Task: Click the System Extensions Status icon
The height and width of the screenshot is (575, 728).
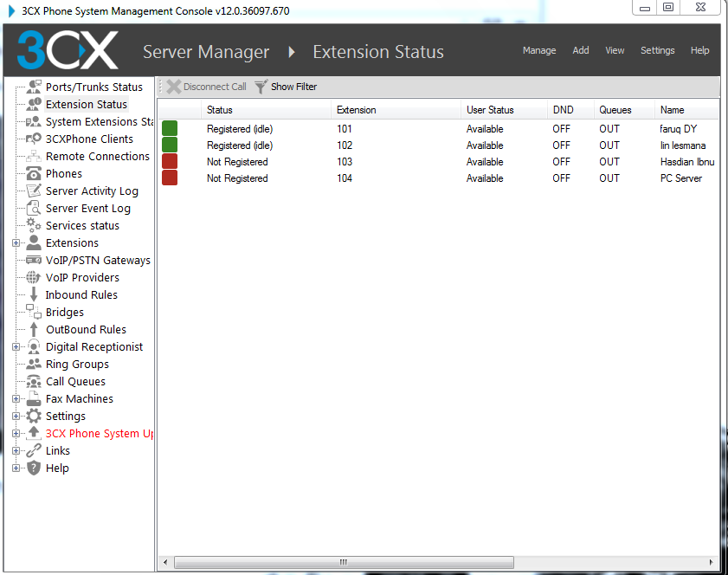Action: (x=34, y=122)
